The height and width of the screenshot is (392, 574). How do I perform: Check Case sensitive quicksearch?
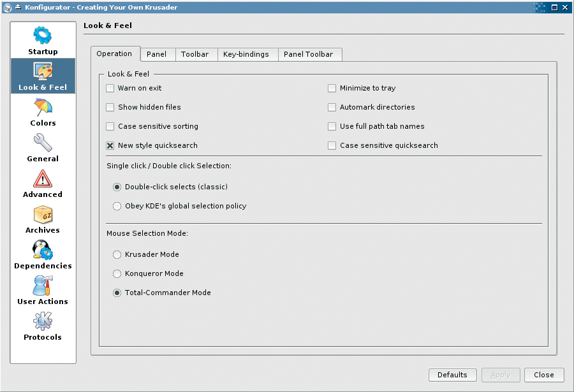pos(332,146)
